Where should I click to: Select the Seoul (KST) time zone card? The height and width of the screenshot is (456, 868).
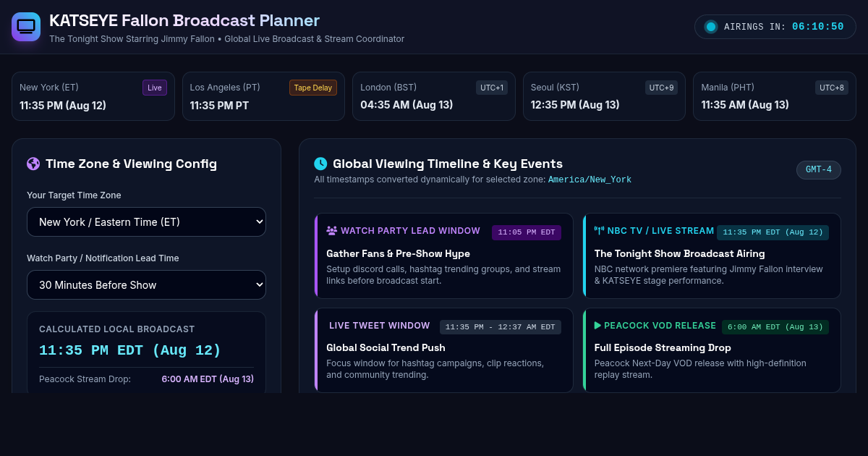[604, 96]
